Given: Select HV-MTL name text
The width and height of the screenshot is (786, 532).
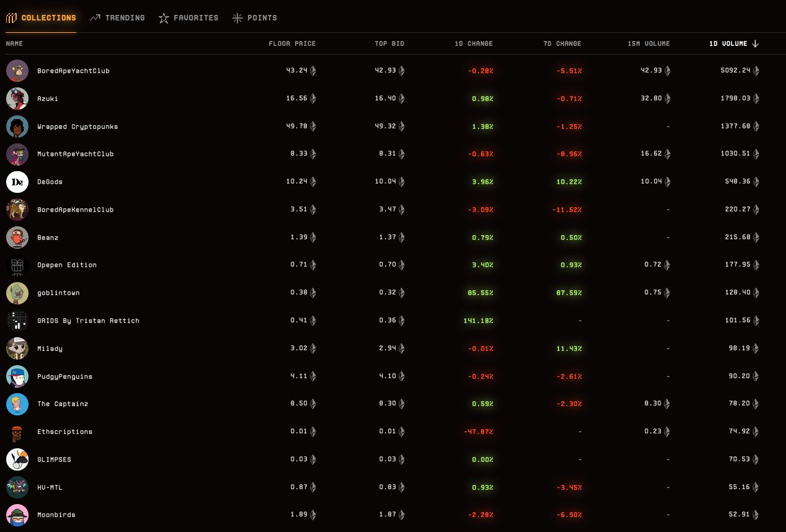Looking at the screenshot, I should [50, 487].
